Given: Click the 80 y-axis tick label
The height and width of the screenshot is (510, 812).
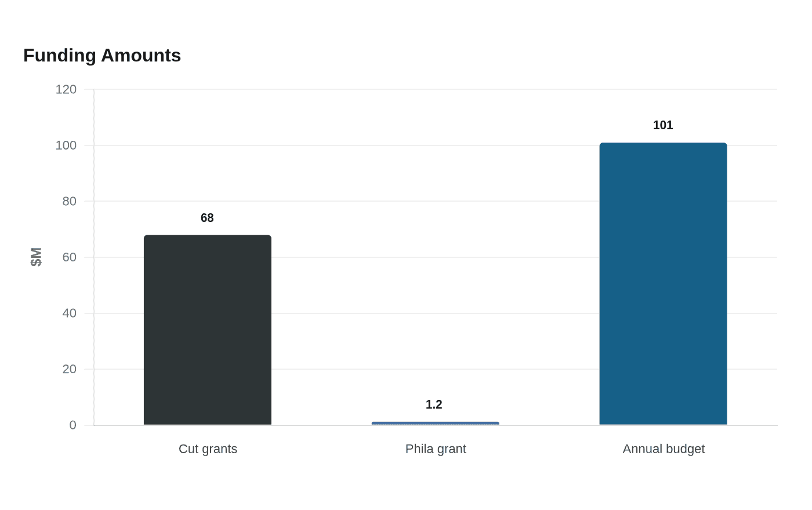Looking at the screenshot, I should click(x=70, y=201).
